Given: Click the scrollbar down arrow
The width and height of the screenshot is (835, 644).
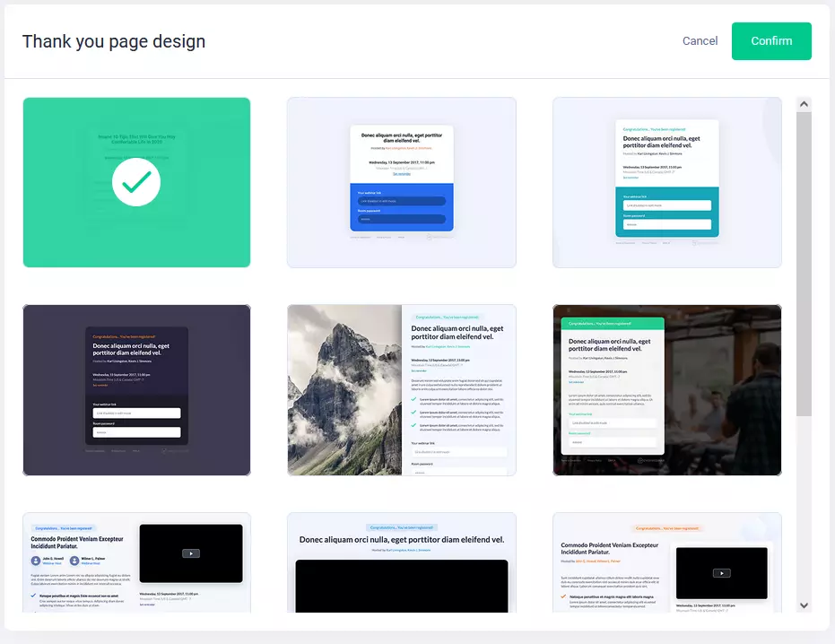Looking at the screenshot, I should tap(805, 605).
